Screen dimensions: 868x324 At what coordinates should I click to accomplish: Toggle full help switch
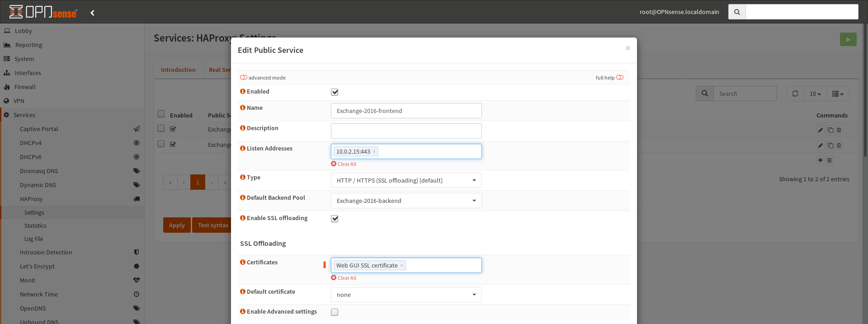coord(620,77)
